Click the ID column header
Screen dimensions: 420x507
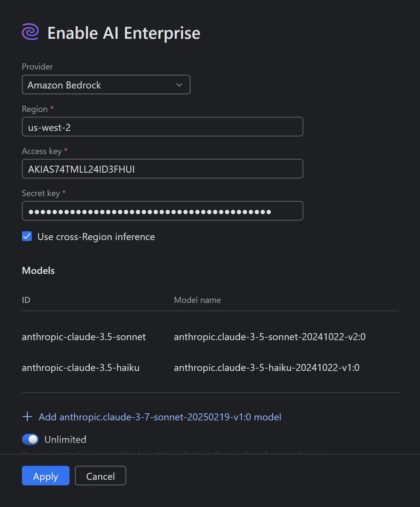click(26, 300)
